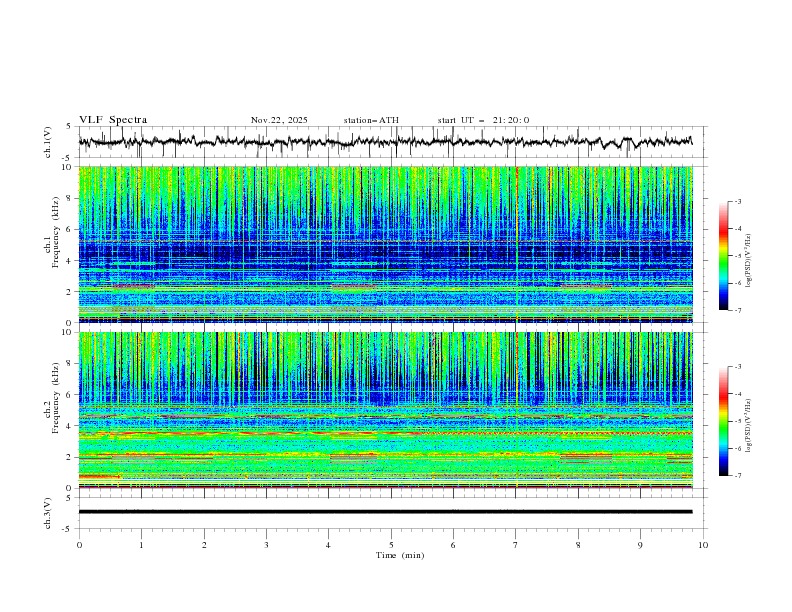Click the ch.2 spectrogram color scale bar
792x612 pixels.
724,421
